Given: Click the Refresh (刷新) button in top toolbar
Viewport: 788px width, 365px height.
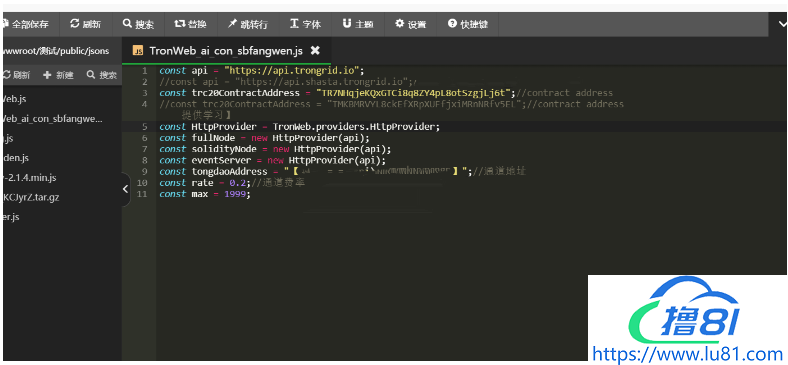Looking at the screenshot, I should pos(85,24).
